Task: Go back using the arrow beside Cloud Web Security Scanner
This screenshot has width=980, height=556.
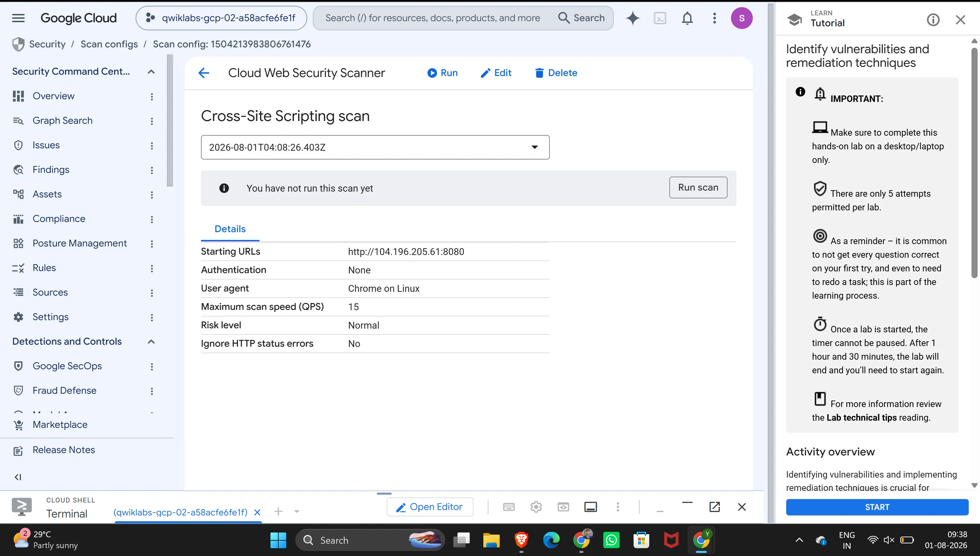Action: coord(204,73)
